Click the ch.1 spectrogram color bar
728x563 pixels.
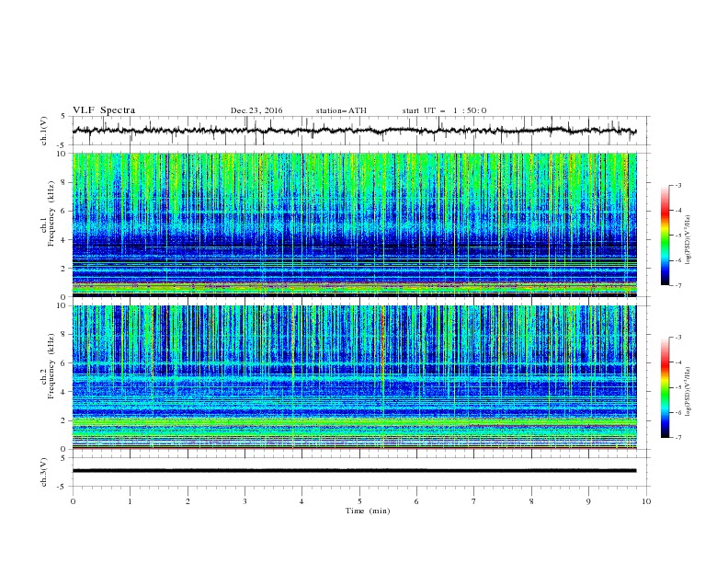(665, 235)
